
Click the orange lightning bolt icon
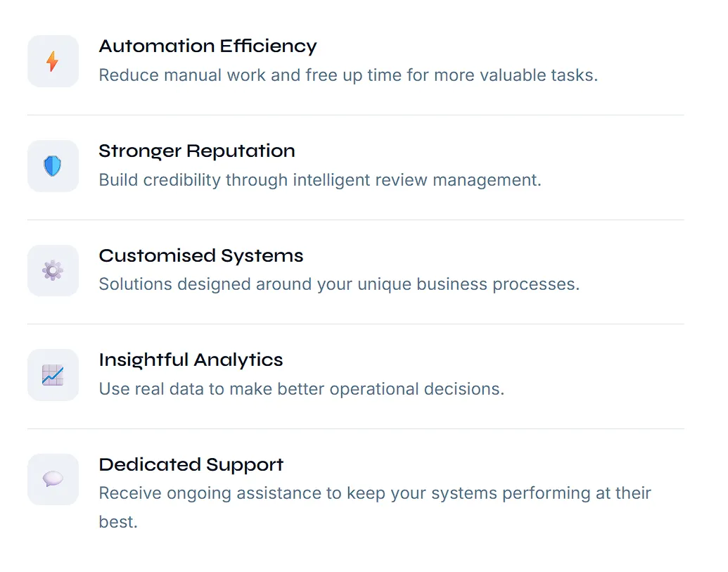pyautogui.click(x=53, y=61)
